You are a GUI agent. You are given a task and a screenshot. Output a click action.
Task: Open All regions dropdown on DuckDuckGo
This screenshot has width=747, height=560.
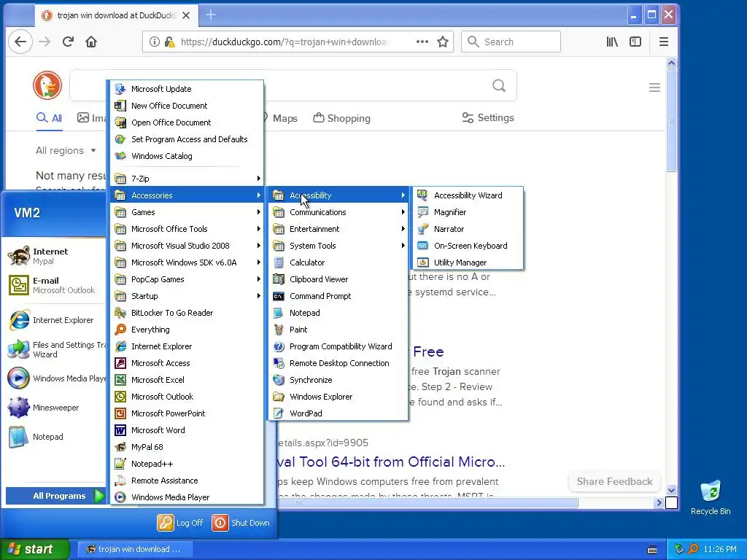[x=66, y=150]
